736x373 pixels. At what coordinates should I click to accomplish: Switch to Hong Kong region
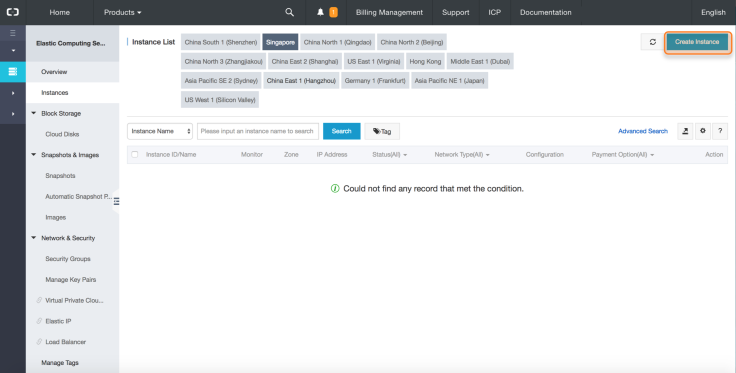click(425, 61)
